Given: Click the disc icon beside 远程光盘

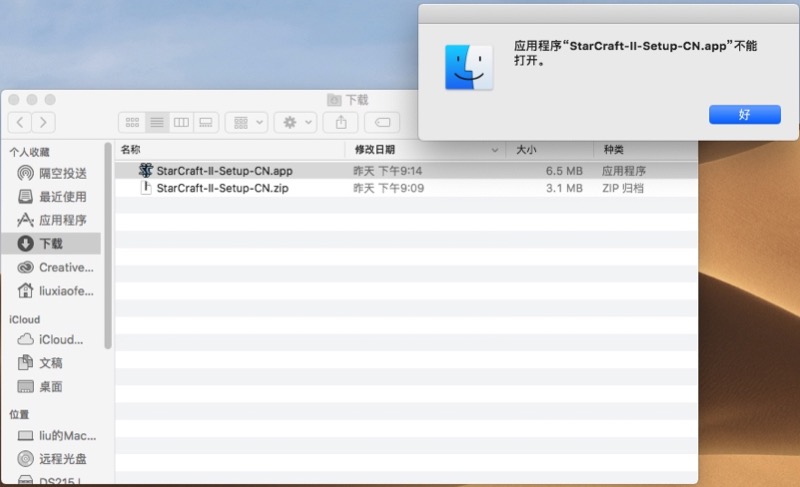Looking at the screenshot, I should click(x=26, y=458).
